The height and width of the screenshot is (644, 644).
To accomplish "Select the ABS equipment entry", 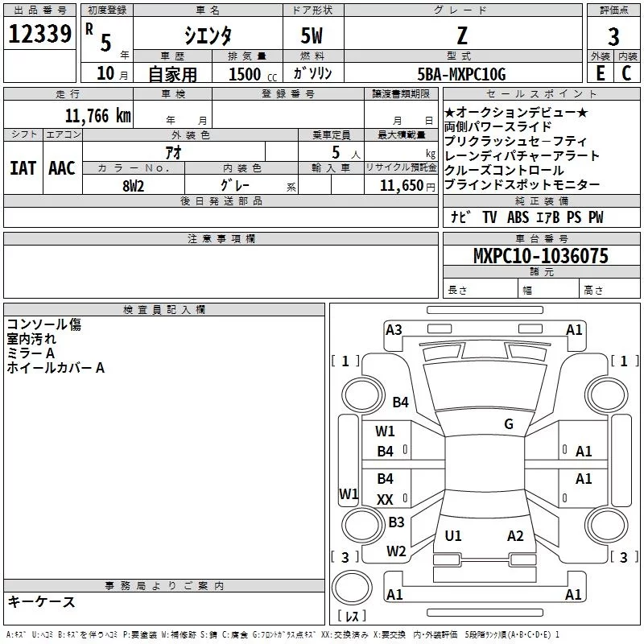I will pyautogui.click(x=518, y=217).
